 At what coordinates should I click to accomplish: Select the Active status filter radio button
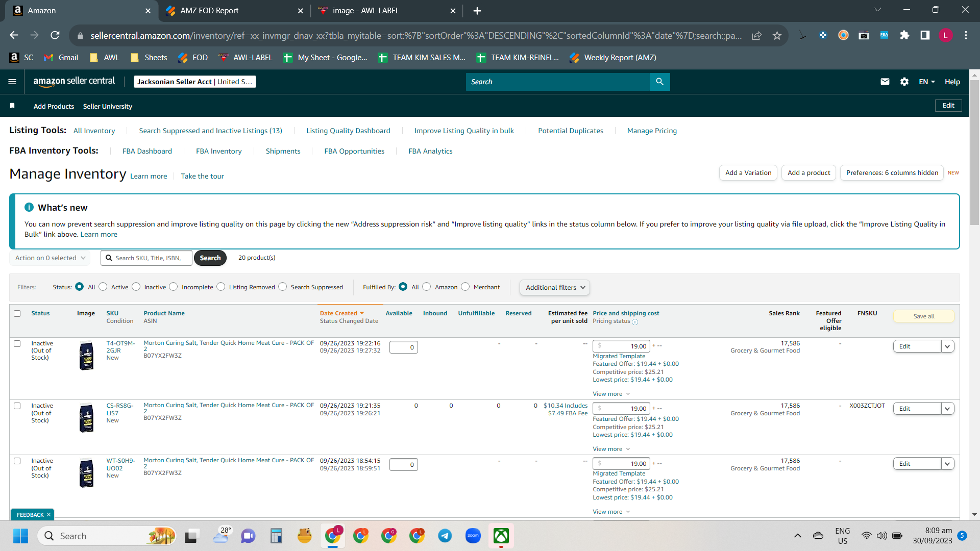(x=103, y=287)
